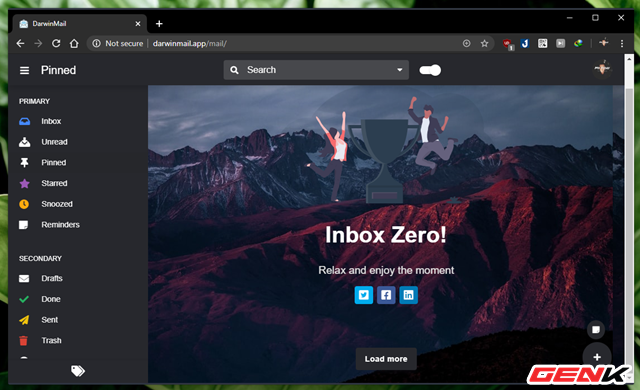Click the compose plus button
This screenshot has width=640, height=390.
[597, 357]
